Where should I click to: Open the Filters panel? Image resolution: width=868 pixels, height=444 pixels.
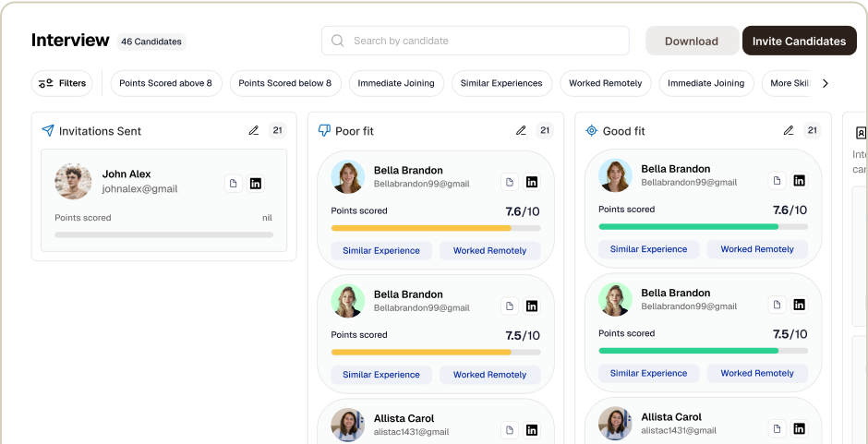click(x=62, y=83)
